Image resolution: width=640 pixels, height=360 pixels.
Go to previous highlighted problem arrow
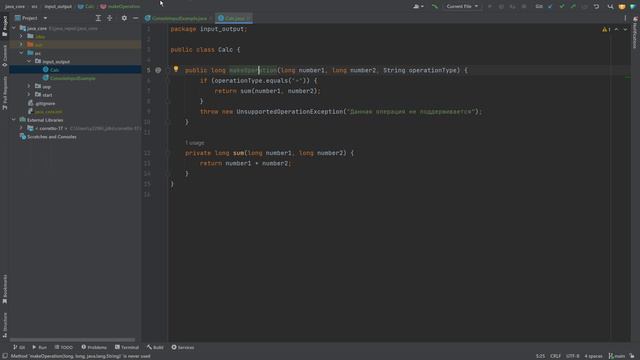coord(616,29)
